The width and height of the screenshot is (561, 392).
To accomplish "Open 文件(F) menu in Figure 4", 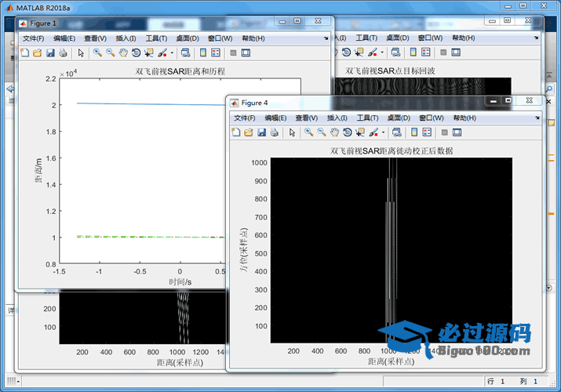I will 244,118.
